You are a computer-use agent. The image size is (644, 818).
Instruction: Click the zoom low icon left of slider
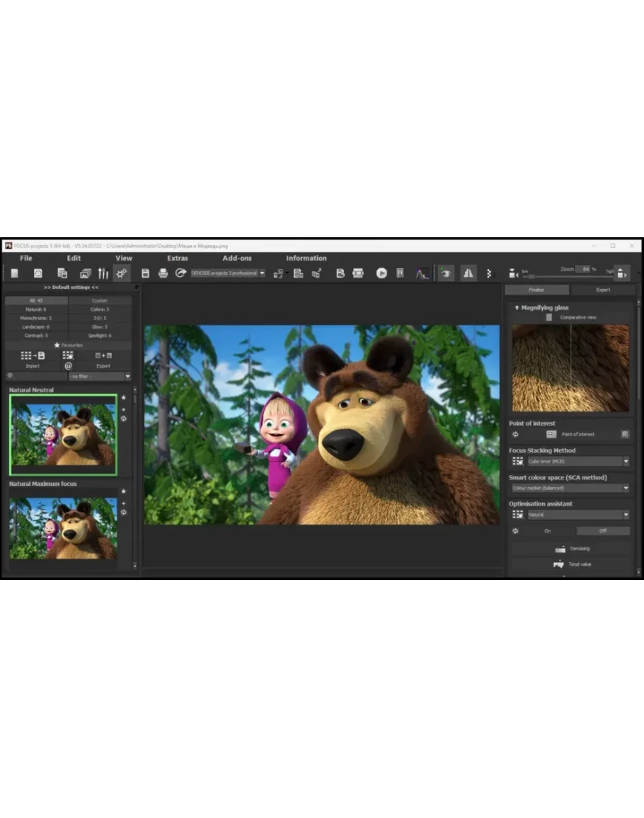513,273
